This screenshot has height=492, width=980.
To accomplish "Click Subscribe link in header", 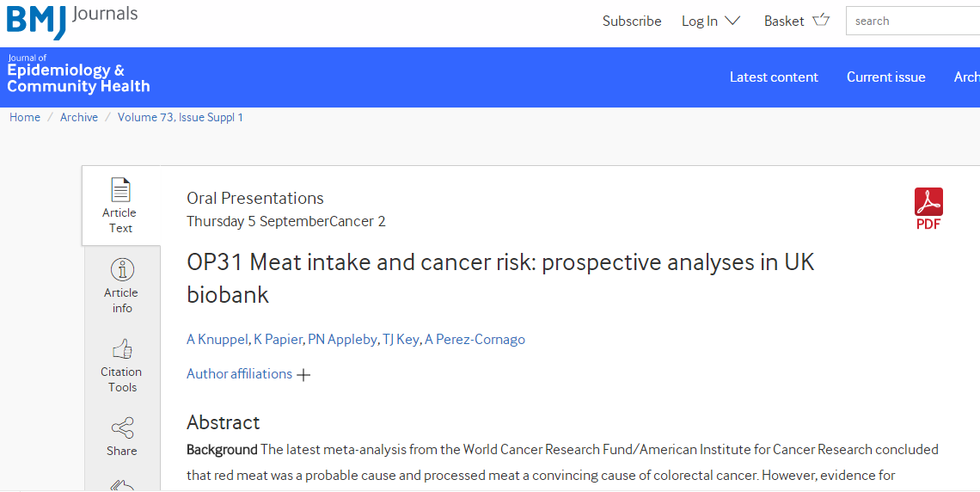I will tap(632, 22).
